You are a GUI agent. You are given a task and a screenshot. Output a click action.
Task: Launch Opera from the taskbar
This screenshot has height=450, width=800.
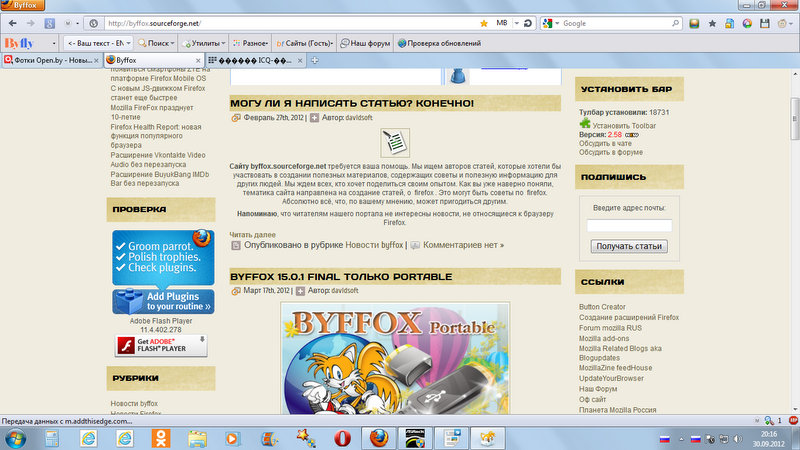tap(342, 438)
